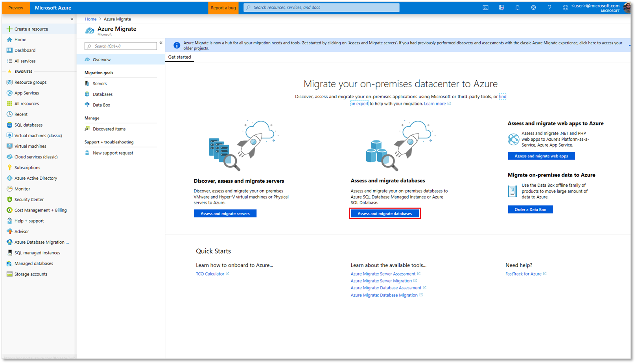The image size is (636, 364).
Task: Click the Security Center shield icon
Action: [x=9, y=199]
